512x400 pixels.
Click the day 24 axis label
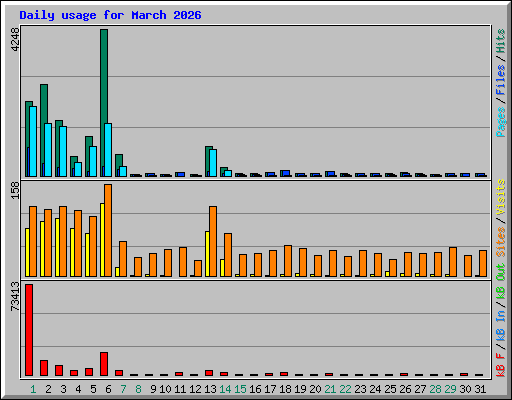375,389
